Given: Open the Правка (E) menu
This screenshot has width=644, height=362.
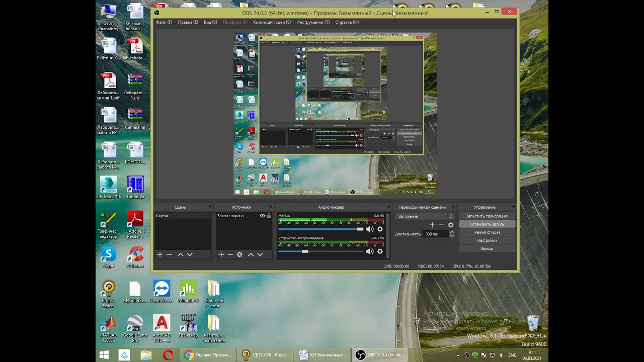Looking at the screenshot, I should 188,22.
